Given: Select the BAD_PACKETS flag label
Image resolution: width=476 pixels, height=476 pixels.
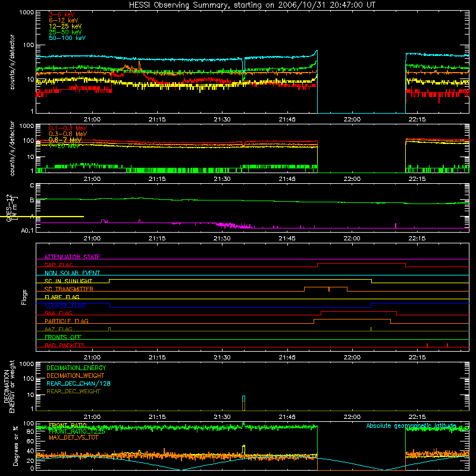Looking at the screenshot, I should [x=65, y=345].
